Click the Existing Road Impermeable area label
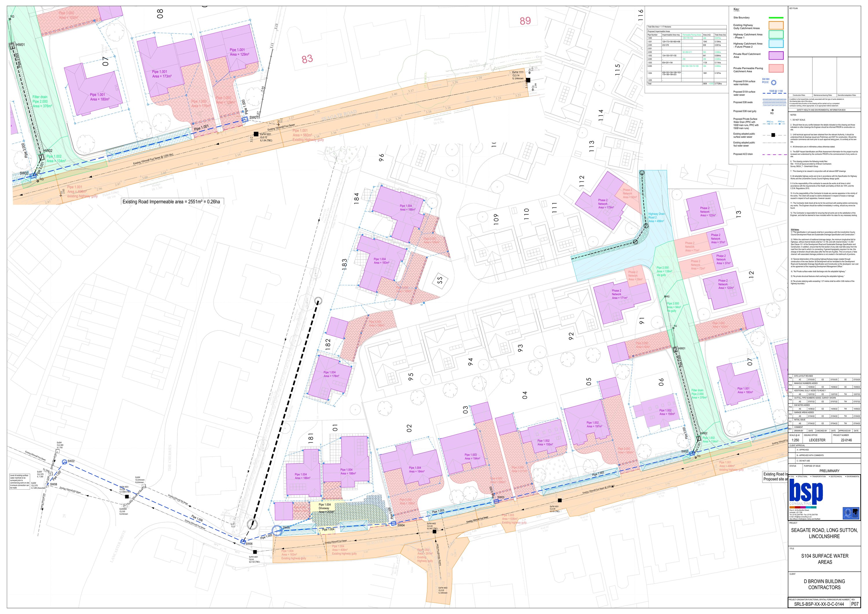The width and height of the screenshot is (868, 614). tap(171, 201)
